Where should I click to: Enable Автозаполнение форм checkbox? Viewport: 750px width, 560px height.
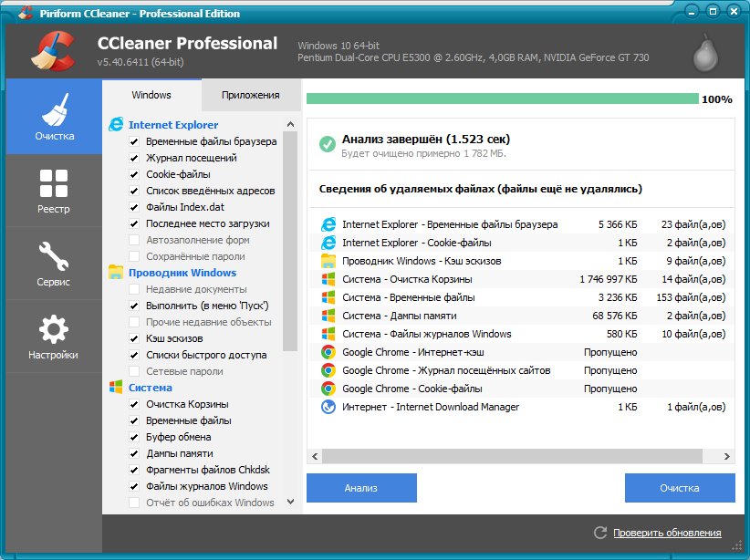coord(134,240)
